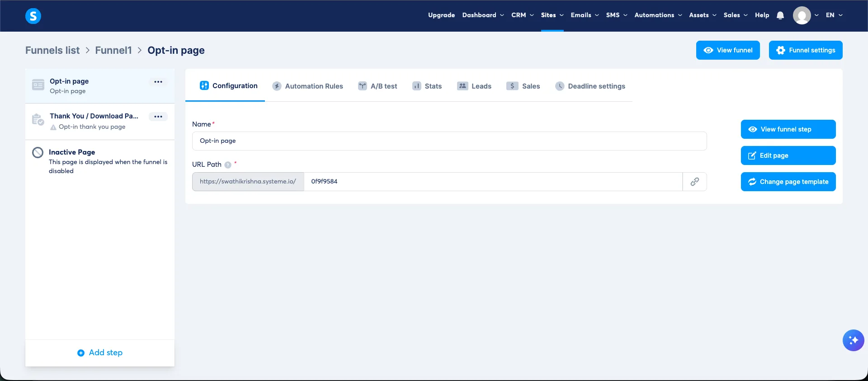Copy the URL path link icon
Image resolution: width=868 pixels, height=381 pixels.
[x=695, y=182]
